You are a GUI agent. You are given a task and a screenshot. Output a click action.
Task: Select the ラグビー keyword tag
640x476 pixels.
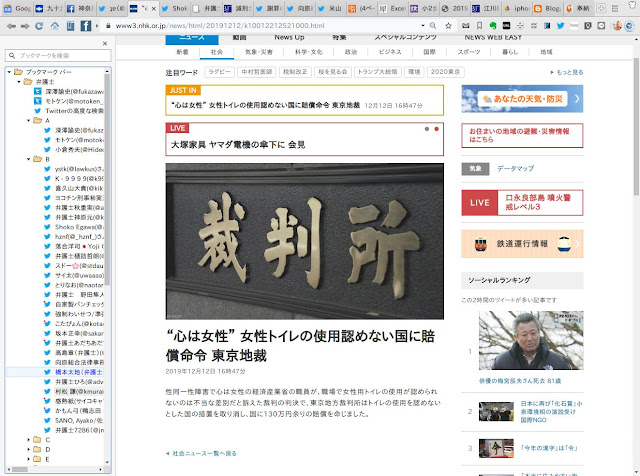pos(220,72)
